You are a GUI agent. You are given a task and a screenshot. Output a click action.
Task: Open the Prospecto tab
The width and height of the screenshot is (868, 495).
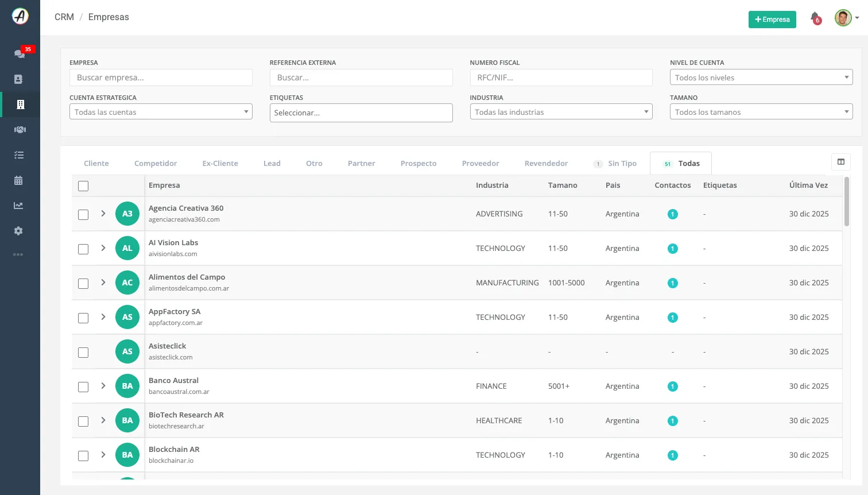tap(418, 164)
